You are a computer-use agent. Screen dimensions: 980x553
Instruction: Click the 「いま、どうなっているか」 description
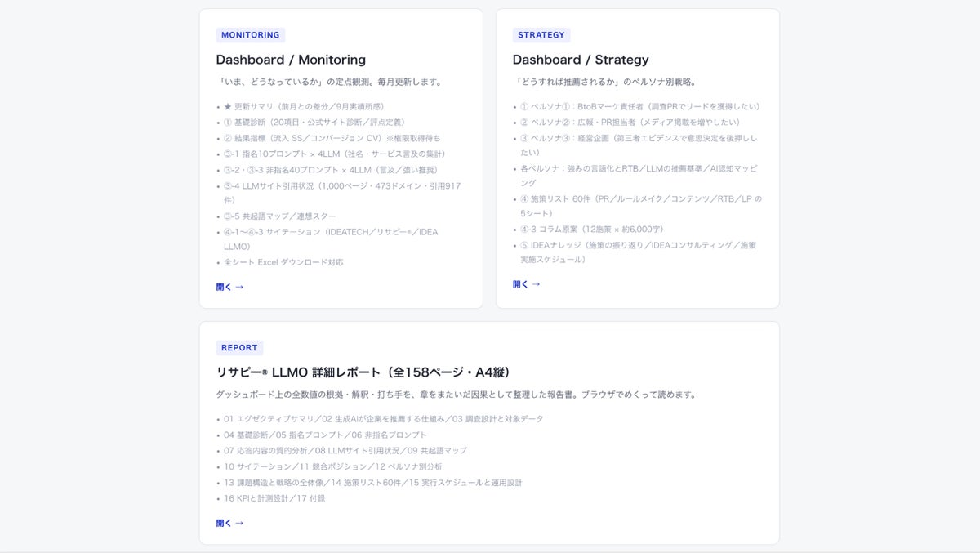click(x=330, y=83)
